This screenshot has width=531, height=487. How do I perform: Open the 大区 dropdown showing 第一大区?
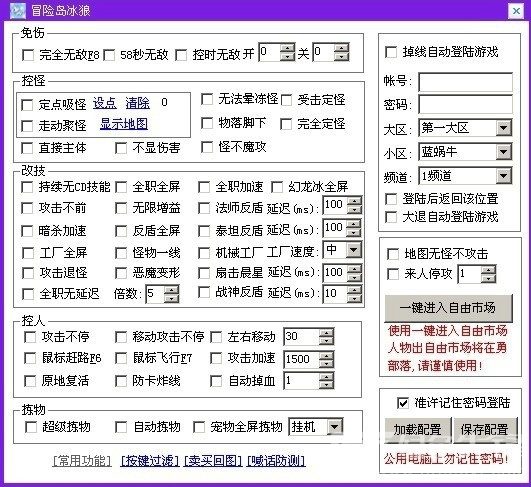[465, 128]
